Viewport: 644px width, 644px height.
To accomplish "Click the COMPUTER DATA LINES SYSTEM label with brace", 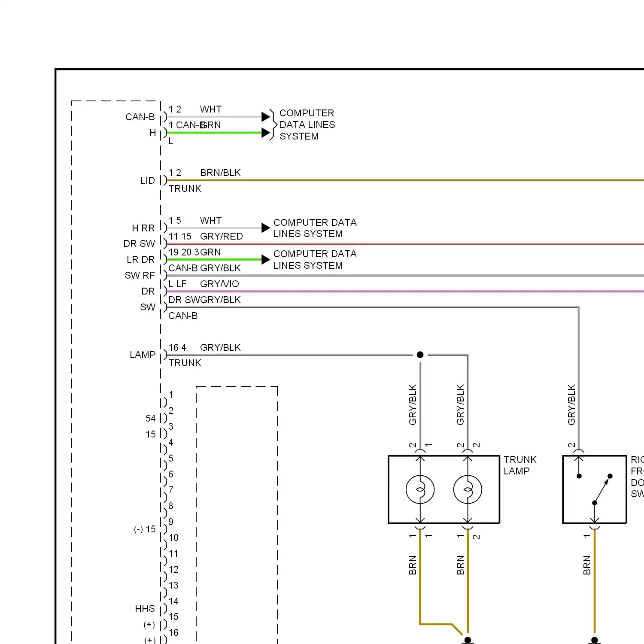I will coord(303,125).
